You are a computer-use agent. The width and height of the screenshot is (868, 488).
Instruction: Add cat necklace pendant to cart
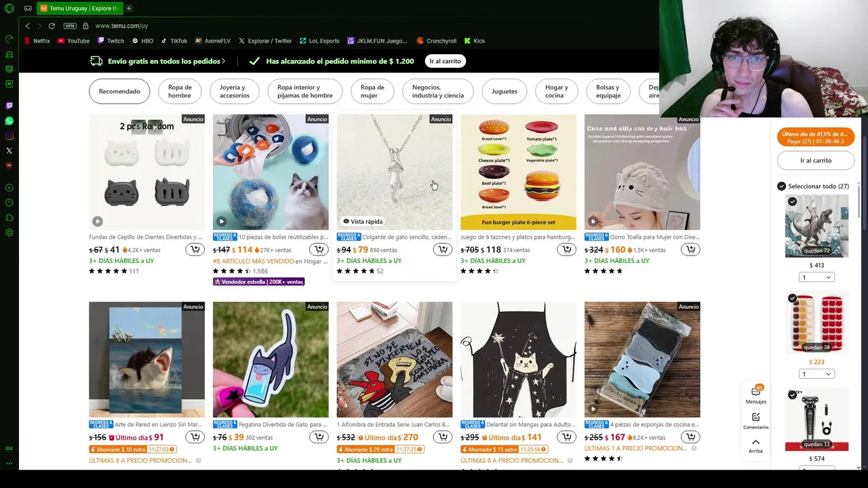[x=443, y=249]
